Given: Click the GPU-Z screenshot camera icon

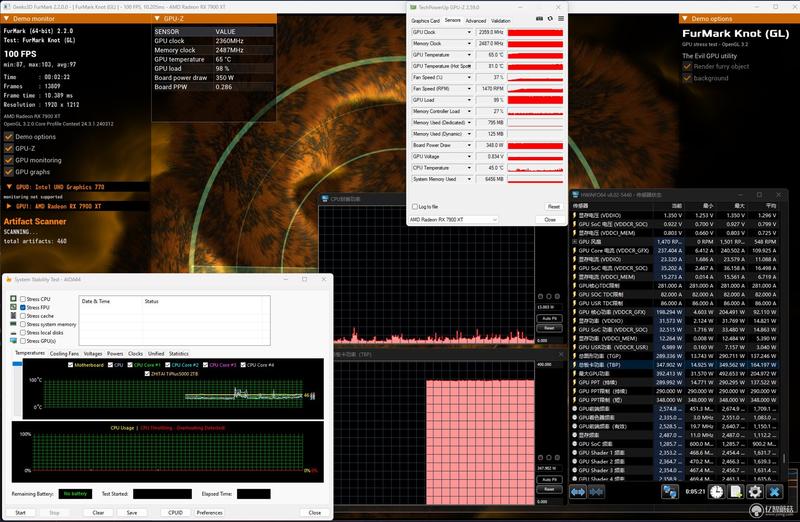Looking at the screenshot, I should (x=539, y=19).
